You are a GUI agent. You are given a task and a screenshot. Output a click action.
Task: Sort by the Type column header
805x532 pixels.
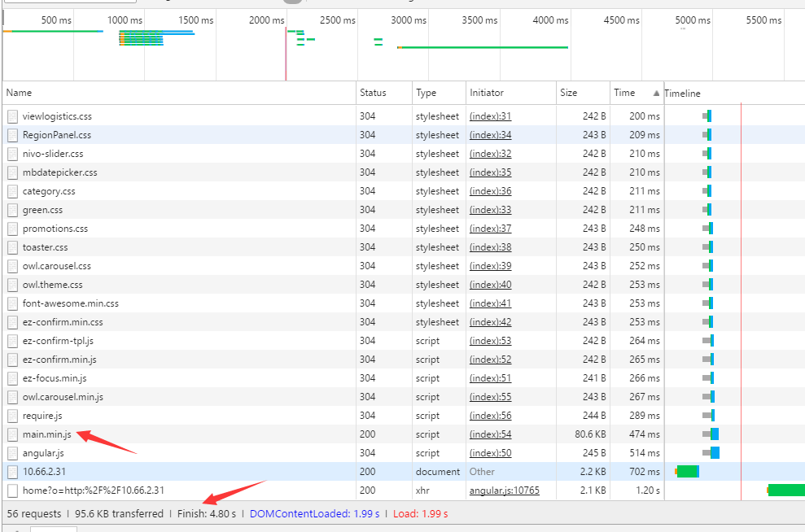pos(439,93)
